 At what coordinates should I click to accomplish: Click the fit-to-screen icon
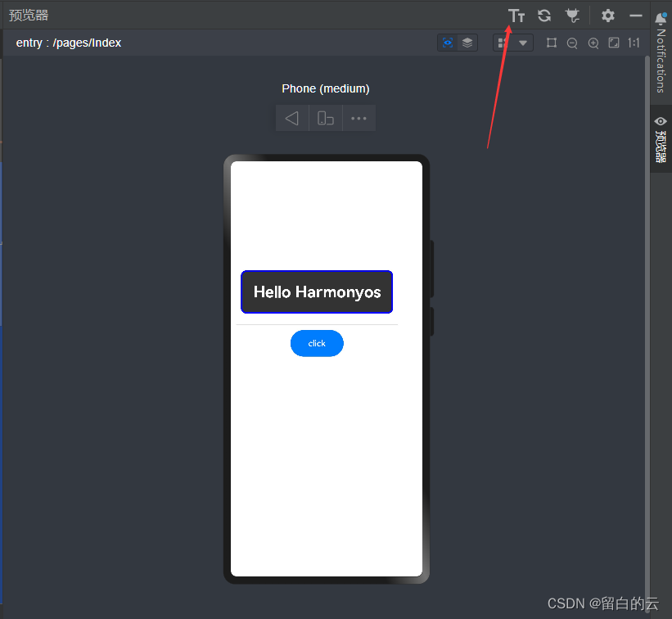pos(614,43)
